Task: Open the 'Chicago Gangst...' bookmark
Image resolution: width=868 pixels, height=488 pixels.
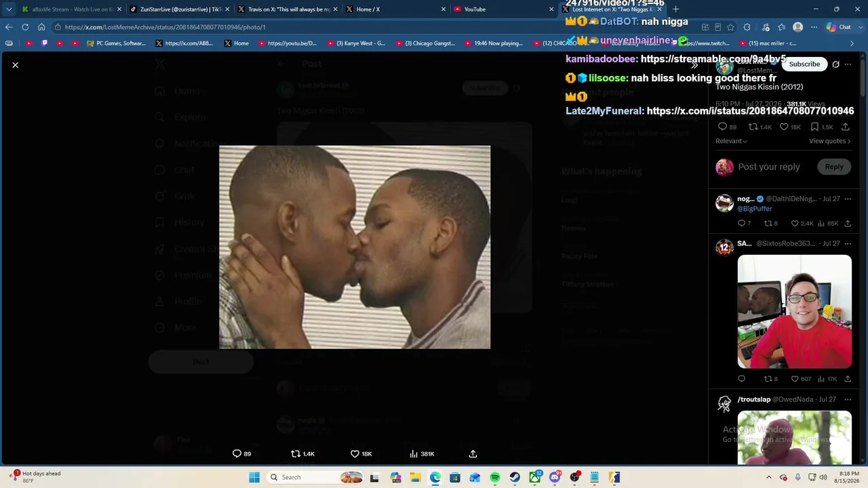Action: click(425, 43)
